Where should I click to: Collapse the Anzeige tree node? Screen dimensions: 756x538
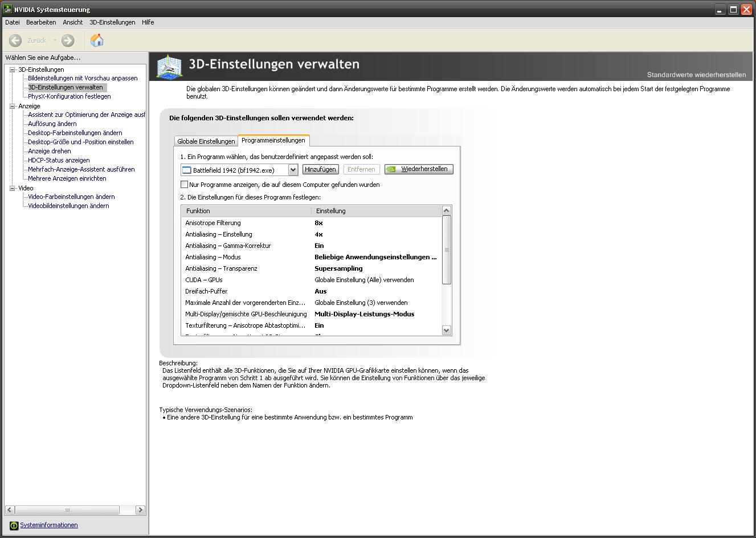13,106
